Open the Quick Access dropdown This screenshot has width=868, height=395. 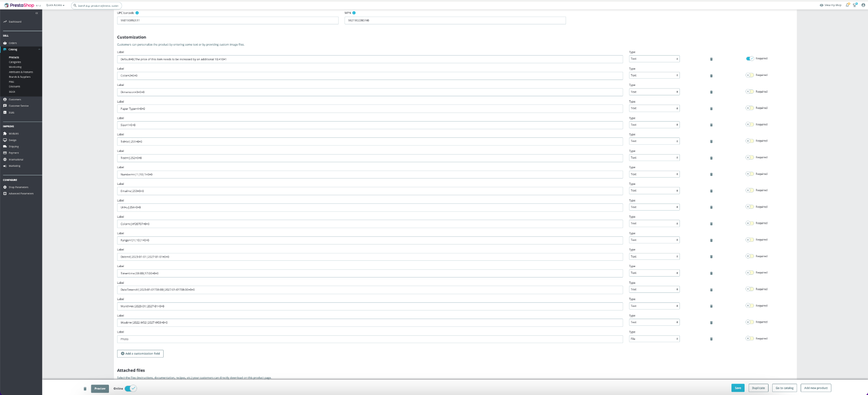(55, 5)
